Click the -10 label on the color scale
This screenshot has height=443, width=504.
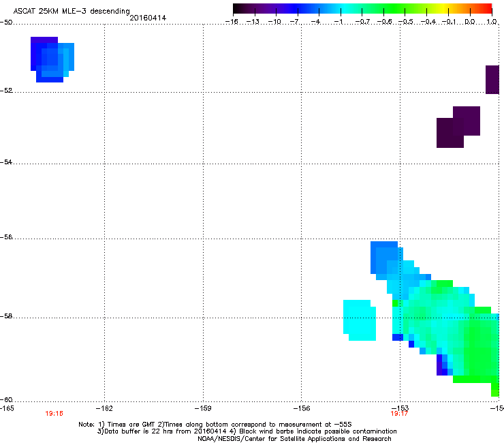click(x=274, y=22)
